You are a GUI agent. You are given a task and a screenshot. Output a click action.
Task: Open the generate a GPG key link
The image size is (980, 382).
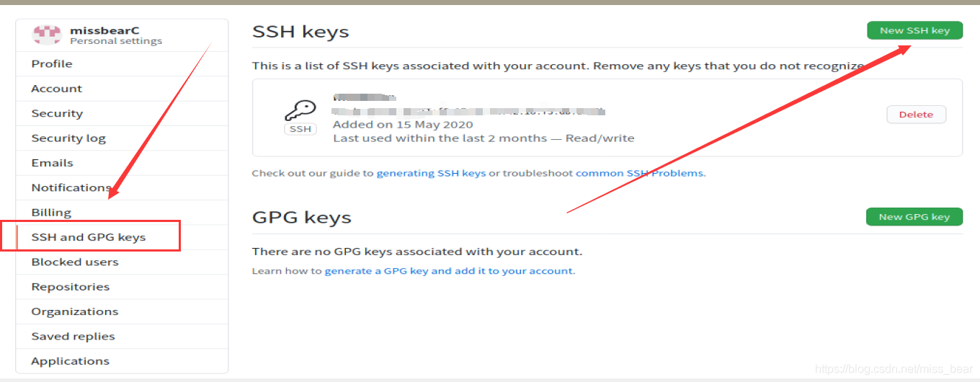point(449,271)
